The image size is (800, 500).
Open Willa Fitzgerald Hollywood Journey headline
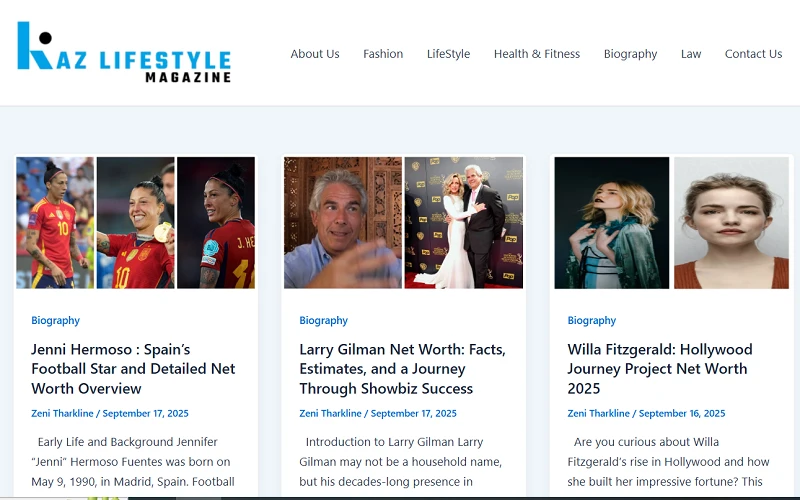pos(660,369)
